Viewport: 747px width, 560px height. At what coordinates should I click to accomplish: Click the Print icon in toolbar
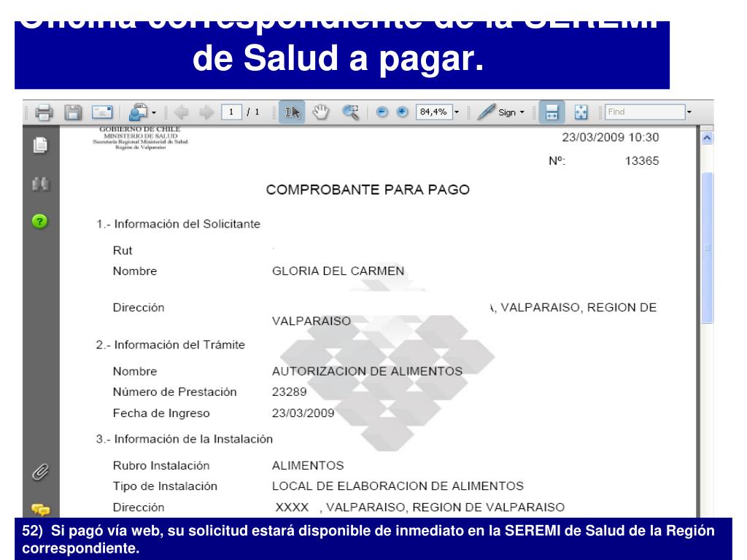44,112
